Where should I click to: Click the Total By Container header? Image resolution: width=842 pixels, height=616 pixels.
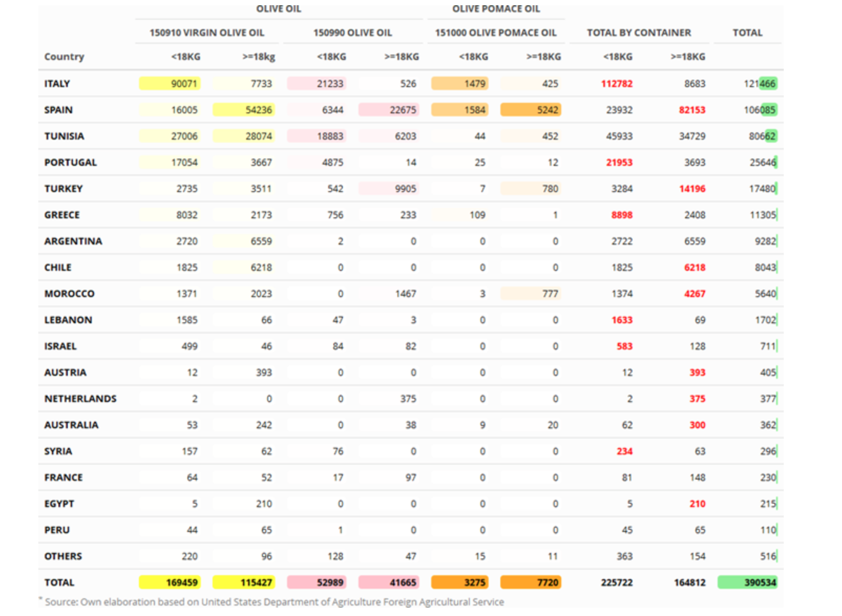(x=639, y=33)
